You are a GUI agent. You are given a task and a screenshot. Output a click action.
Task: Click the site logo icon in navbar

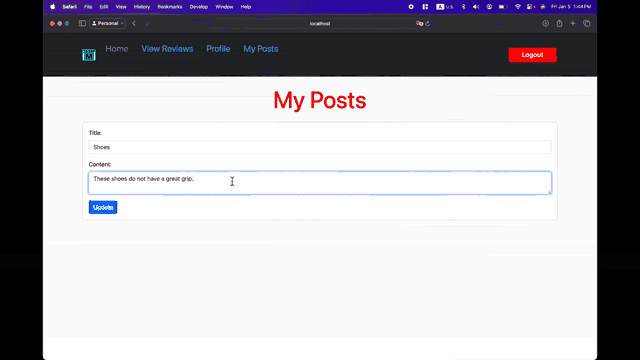point(89,55)
